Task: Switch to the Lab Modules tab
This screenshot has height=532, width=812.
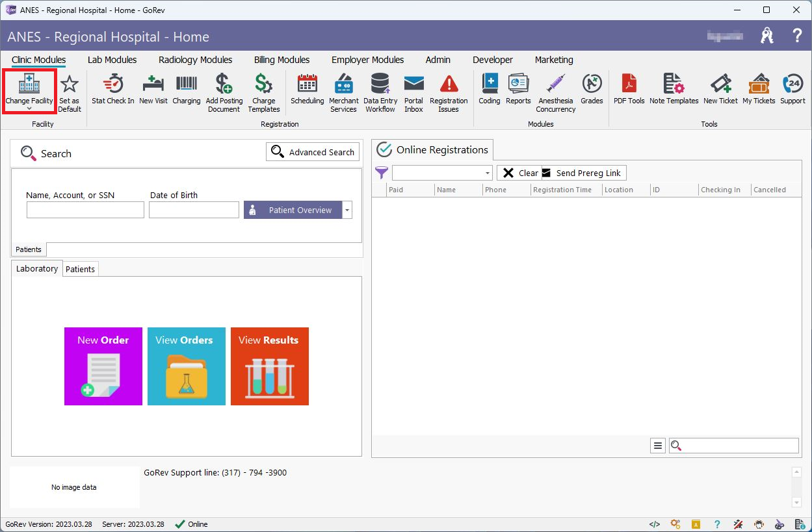Action: coord(112,60)
